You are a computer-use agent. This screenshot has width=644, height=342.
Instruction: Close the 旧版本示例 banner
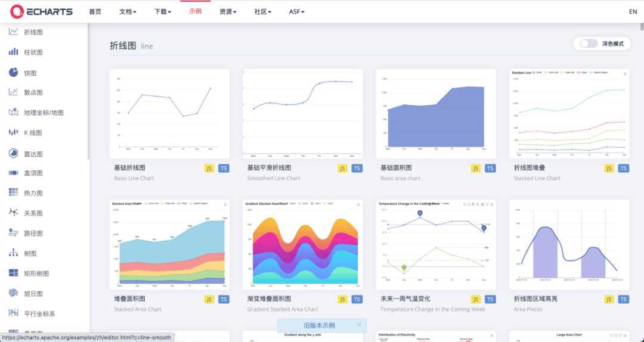[359, 325]
